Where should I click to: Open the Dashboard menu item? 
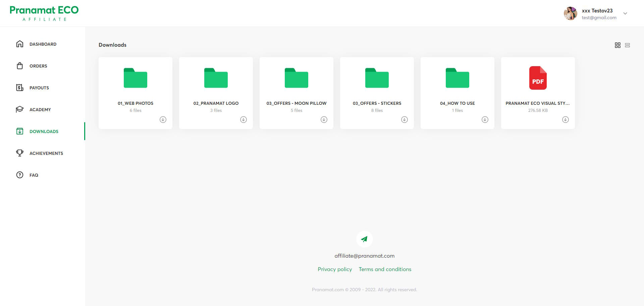[43, 44]
